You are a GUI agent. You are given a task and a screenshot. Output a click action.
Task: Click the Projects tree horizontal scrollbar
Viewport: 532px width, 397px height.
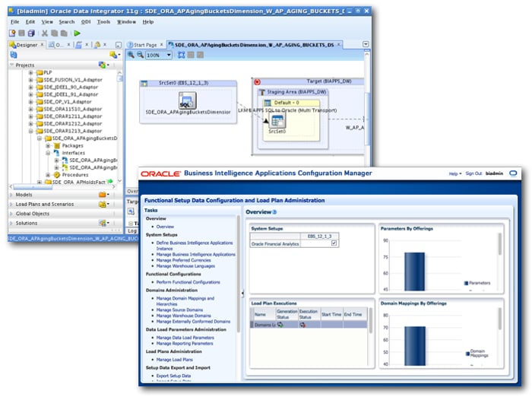coord(33,187)
